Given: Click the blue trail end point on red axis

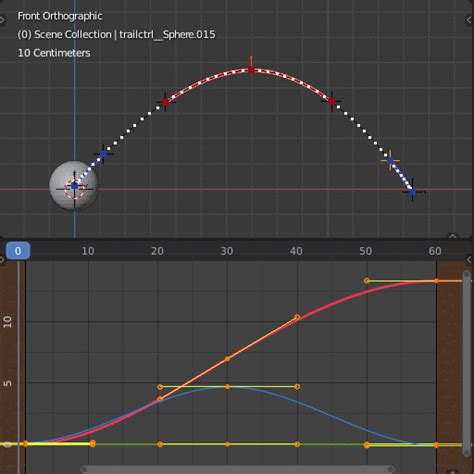Looking at the screenshot, I should click(413, 192).
